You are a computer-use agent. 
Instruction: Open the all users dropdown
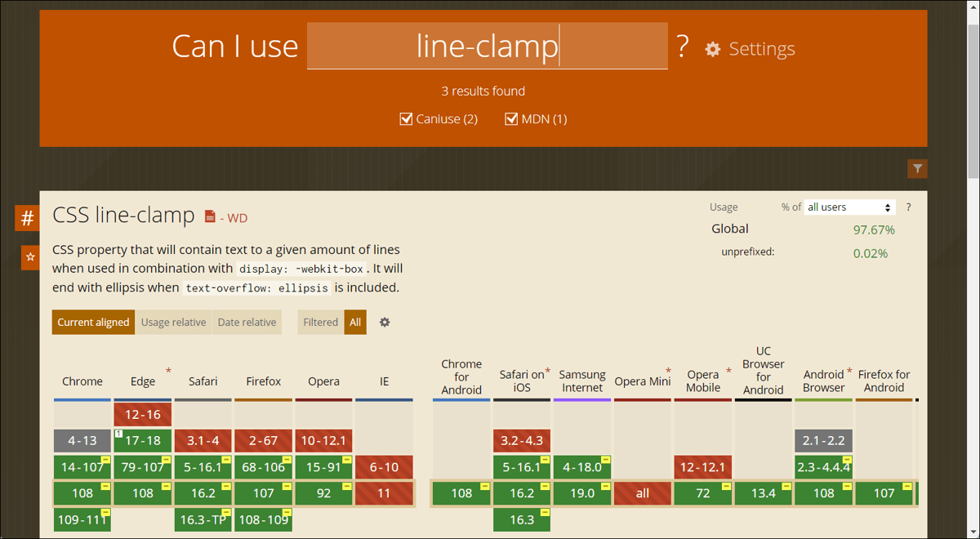[849, 207]
